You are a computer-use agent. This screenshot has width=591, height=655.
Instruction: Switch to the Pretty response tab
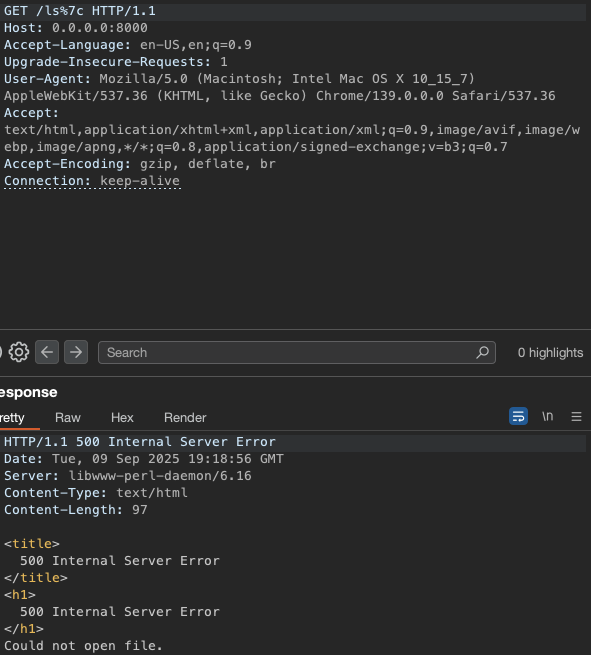[13, 417]
